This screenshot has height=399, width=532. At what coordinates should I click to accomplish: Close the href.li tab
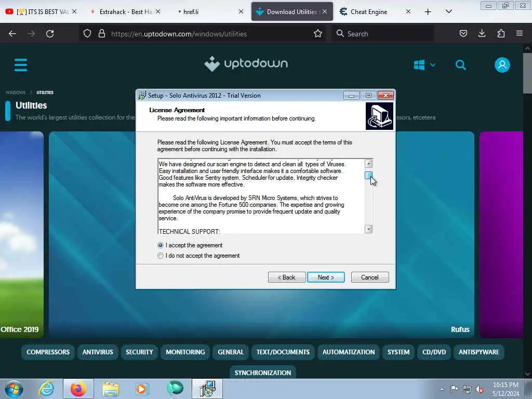(241, 12)
